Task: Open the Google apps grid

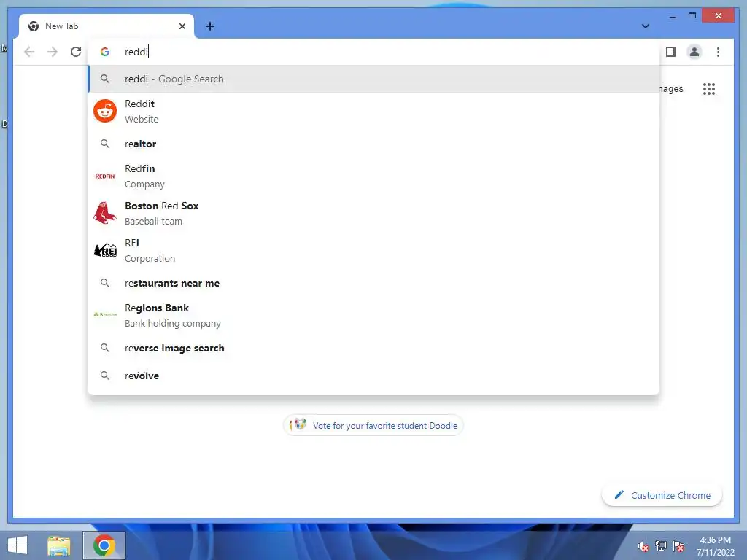Action: click(x=709, y=88)
